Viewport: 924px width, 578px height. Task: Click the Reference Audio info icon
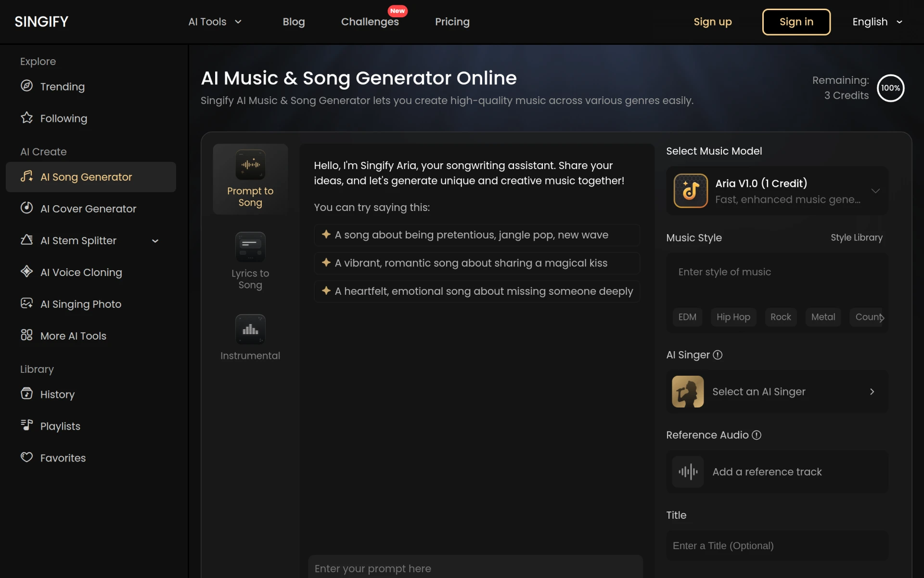click(757, 435)
